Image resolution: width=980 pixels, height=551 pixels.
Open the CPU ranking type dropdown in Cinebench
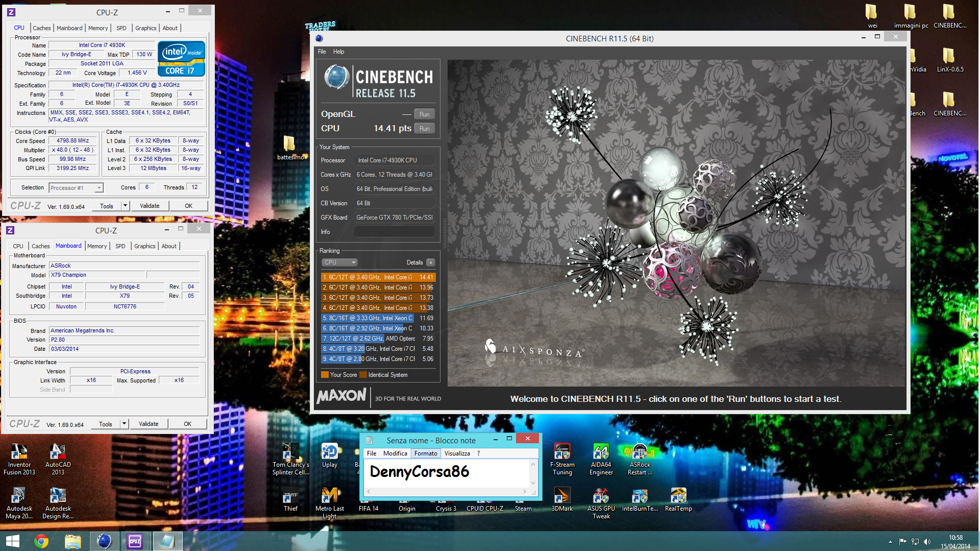(x=339, y=262)
